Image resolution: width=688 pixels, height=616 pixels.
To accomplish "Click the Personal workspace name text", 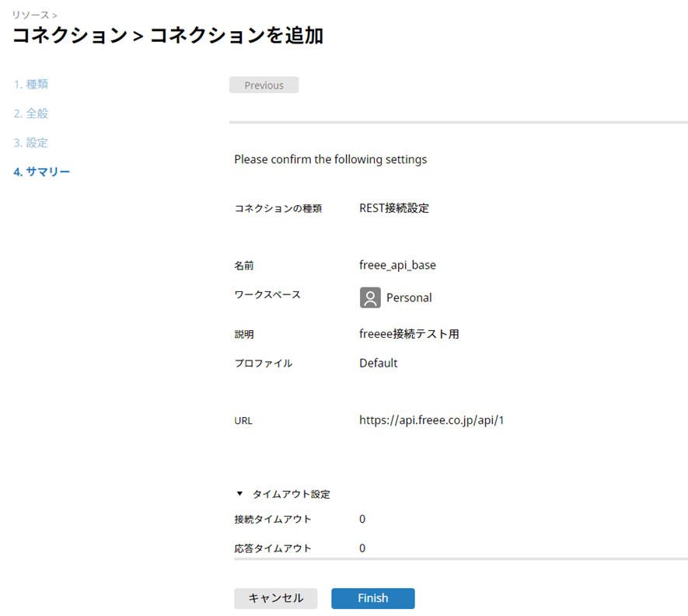I will [409, 298].
